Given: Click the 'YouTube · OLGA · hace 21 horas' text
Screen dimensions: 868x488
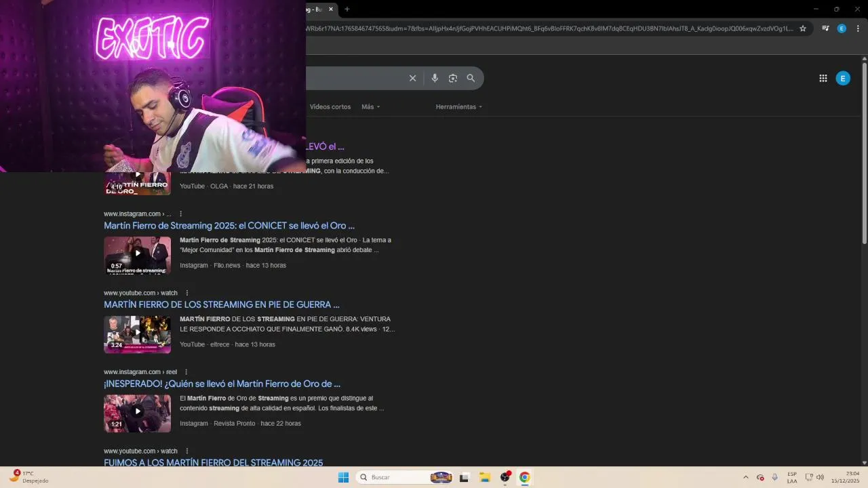Looking at the screenshot, I should pos(226,186).
